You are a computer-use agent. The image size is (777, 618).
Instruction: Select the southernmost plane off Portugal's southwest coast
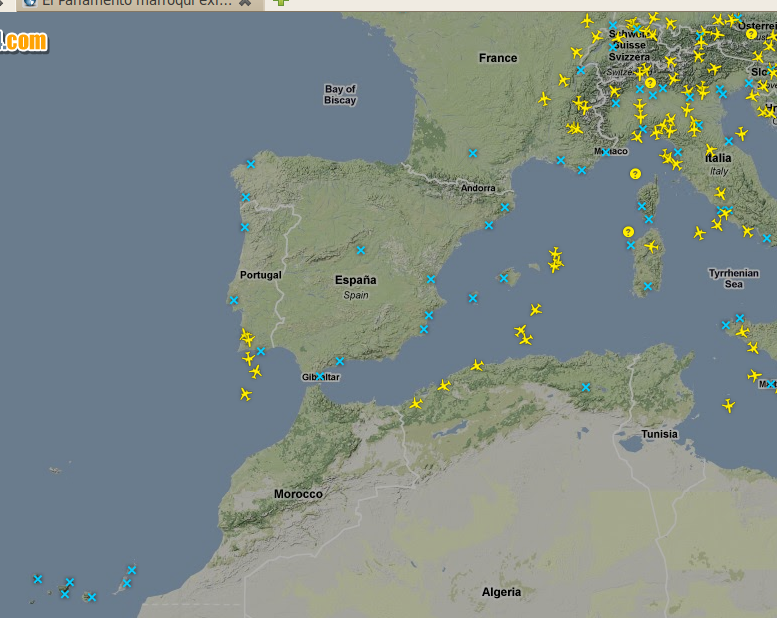coord(245,394)
